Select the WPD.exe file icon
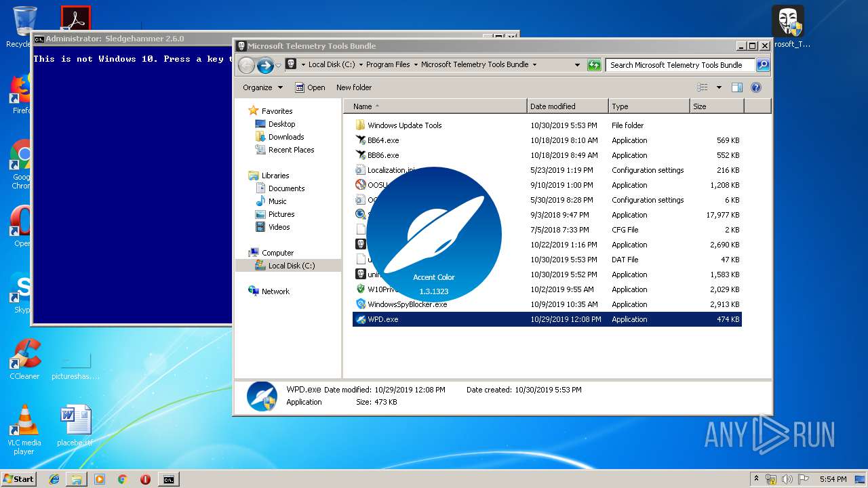 click(361, 319)
